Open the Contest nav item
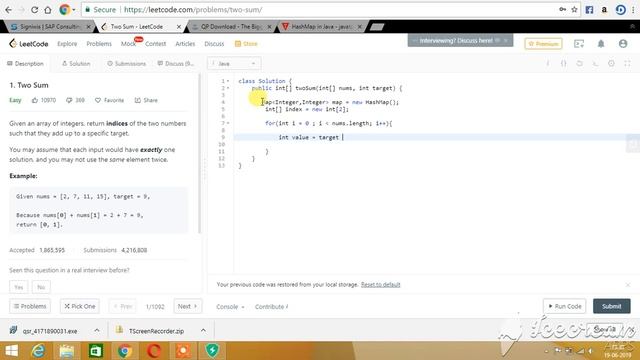The image size is (640, 360). point(156,44)
